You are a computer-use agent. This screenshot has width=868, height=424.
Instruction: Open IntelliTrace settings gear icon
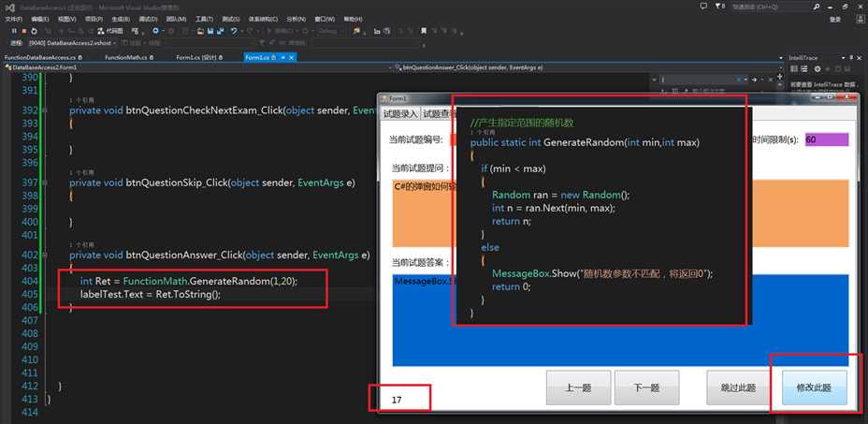(x=817, y=68)
